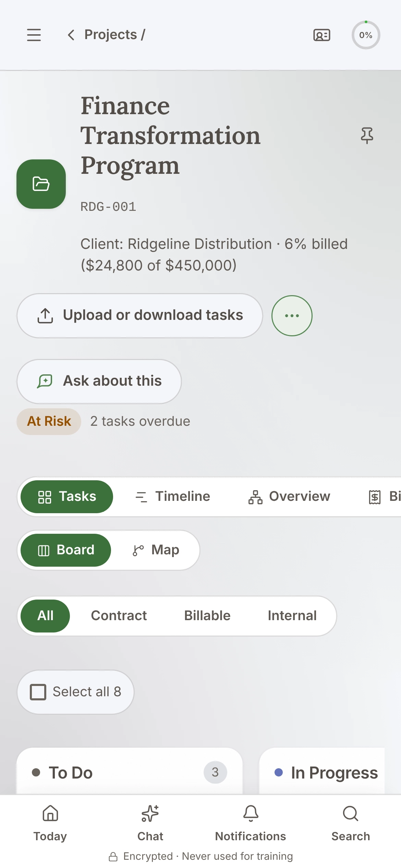Click the green project folder icon

41,184
